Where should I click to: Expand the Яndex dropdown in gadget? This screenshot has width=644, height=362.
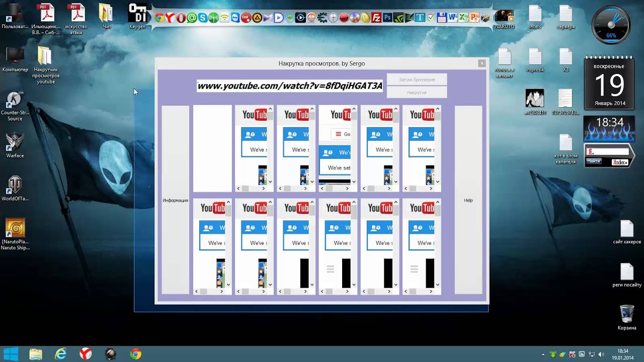pos(619,162)
